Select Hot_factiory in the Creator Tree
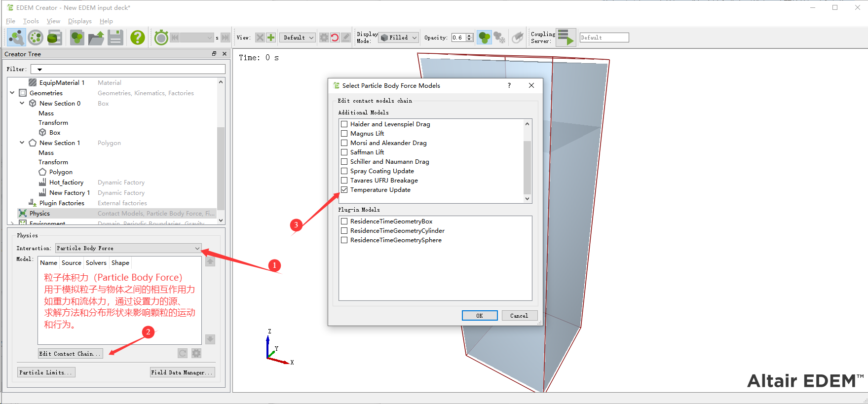This screenshot has height=404, width=868. (66, 183)
